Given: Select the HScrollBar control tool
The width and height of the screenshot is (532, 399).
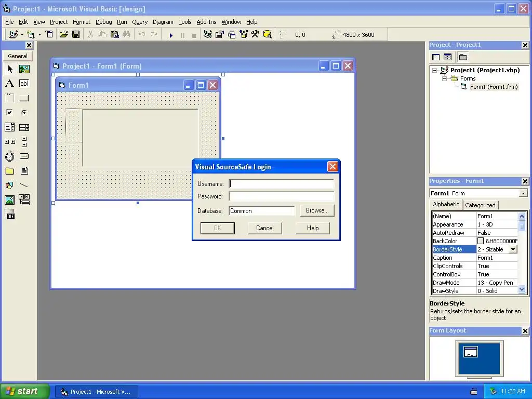Looking at the screenshot, I should [10, 142].
